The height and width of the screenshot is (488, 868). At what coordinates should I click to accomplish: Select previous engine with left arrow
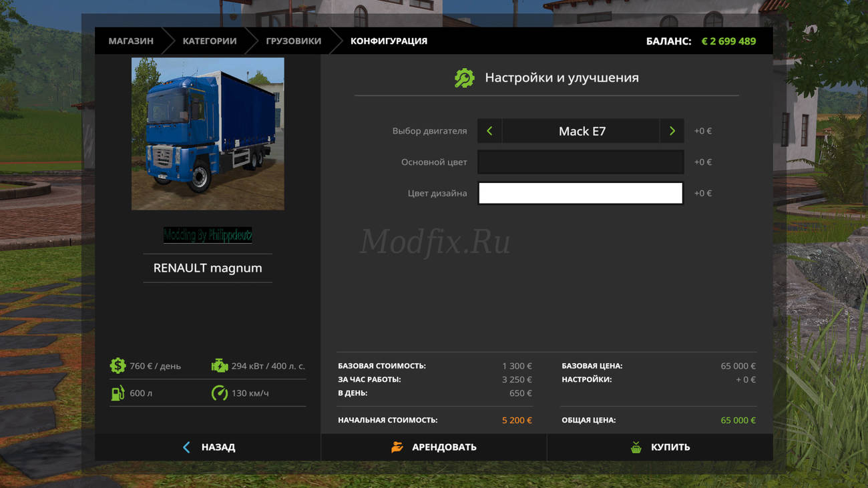click(489, 131)
